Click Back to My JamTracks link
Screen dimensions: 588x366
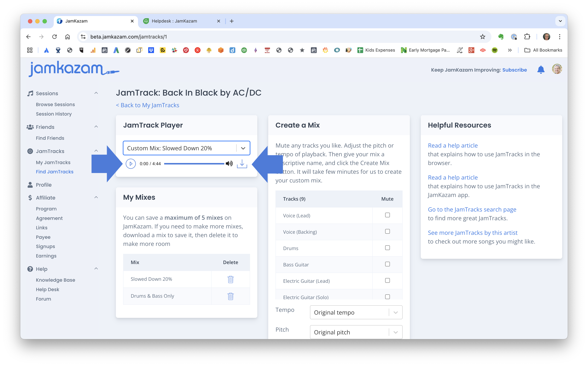click(x=147, y=105)
